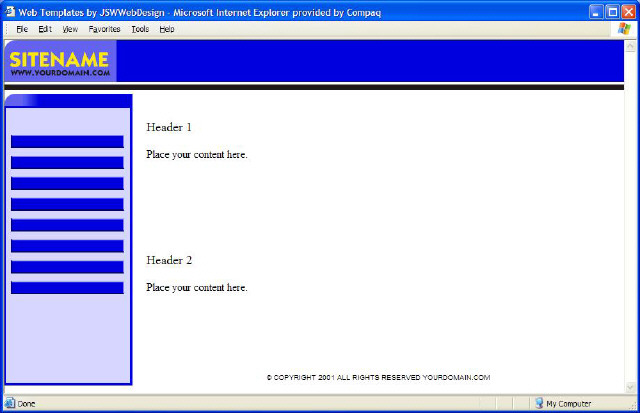Click the topmost blue sidebar navigation bar
The image size is (640, 413).
(67, 142)
